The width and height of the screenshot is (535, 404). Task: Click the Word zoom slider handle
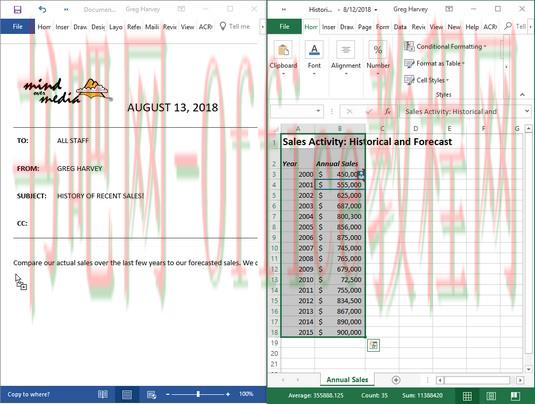198,394
